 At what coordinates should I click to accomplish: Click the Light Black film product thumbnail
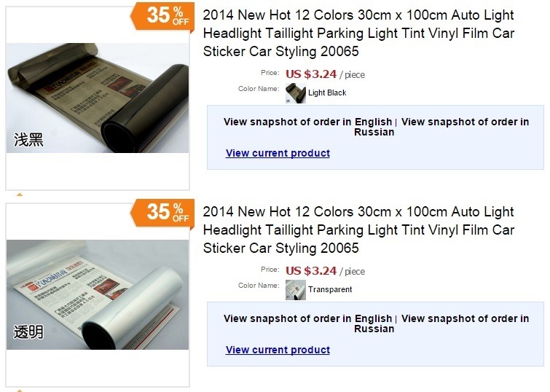(97, 98)
